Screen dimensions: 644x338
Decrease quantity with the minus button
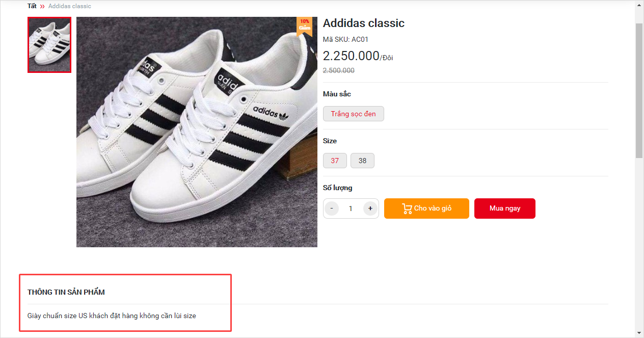[x=332, y=209]
